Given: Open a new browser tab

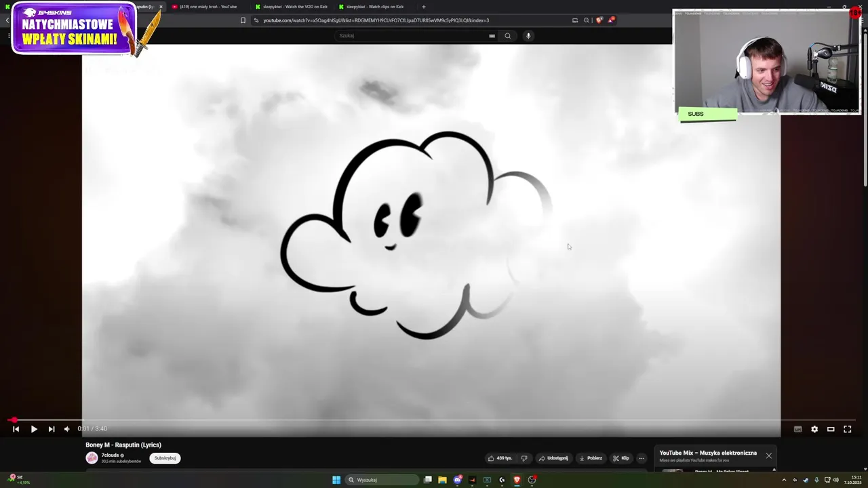Looking at the screenshot, I should coord(424,7).
